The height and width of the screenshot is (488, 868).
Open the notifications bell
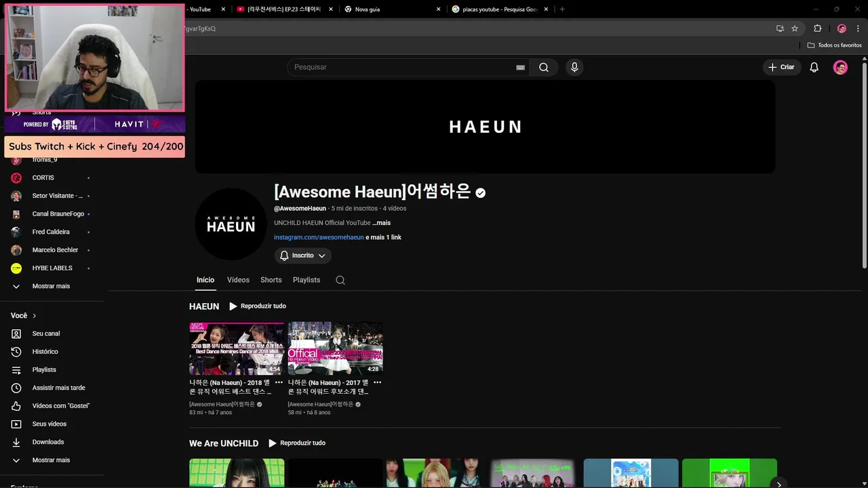click(x=814, y=67)
